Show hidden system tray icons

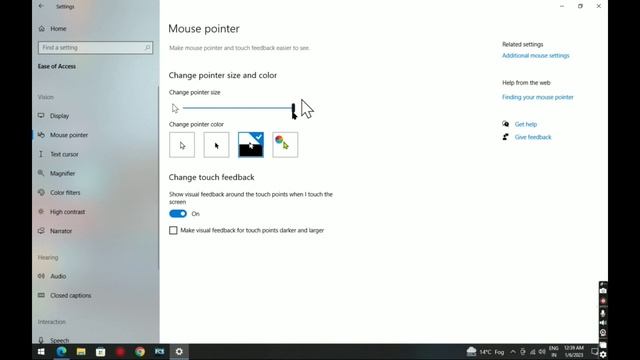[x=513, y=352]
